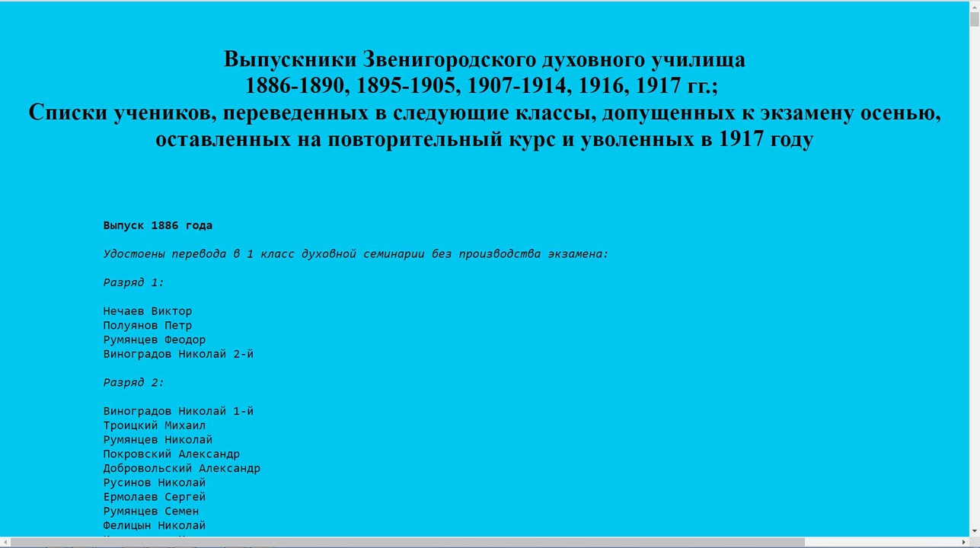Click the heading line 'оставленных на повторительный курс'
Image resolution: width=980 pixels, height=548 pixels.
point(484,139)
